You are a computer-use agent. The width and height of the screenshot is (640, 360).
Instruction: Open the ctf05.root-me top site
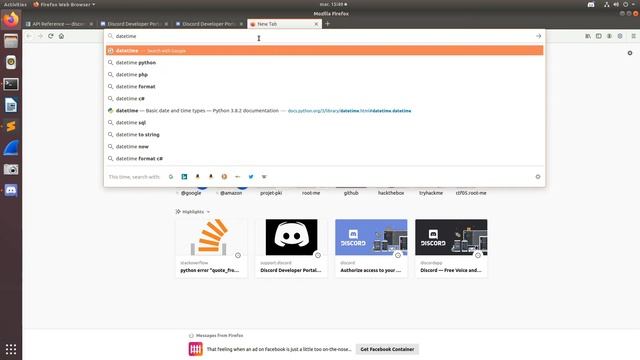tap(471, 192)
